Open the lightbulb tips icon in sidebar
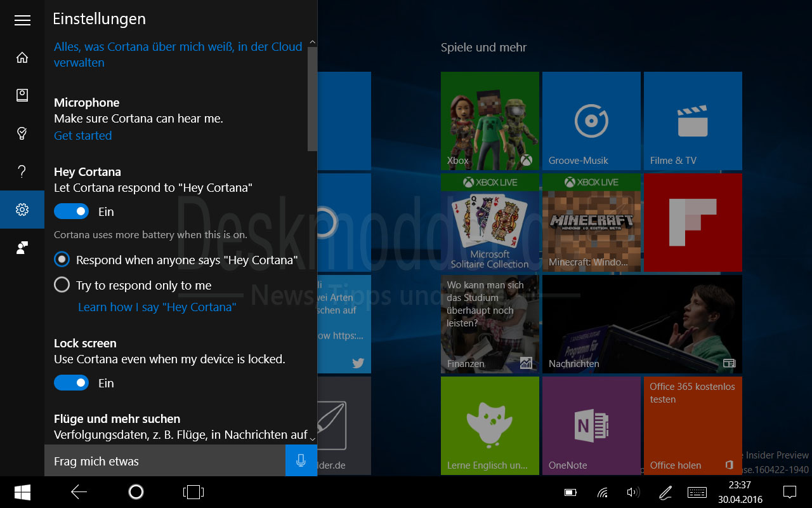Image resolution: width=812 pixels, height=508 pixels. click(x=22, y=133)
